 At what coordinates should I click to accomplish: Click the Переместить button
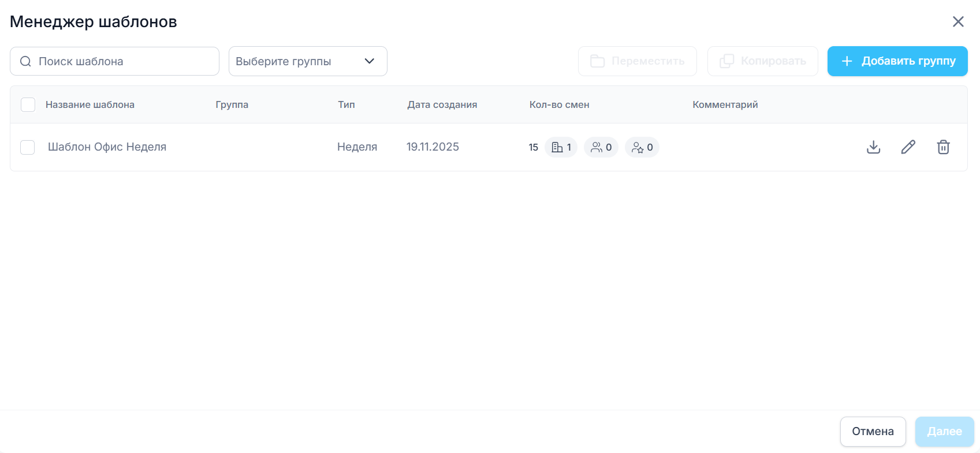(638, 61)
